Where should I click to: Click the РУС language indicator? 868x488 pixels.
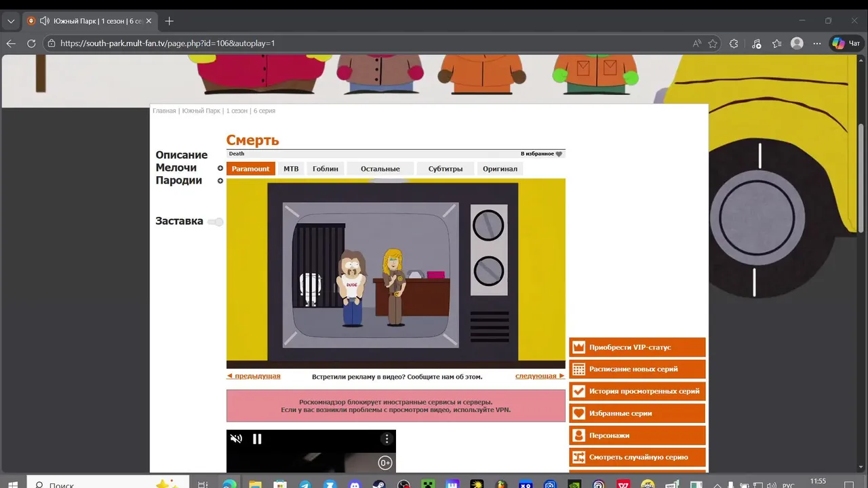coord(788,485)
